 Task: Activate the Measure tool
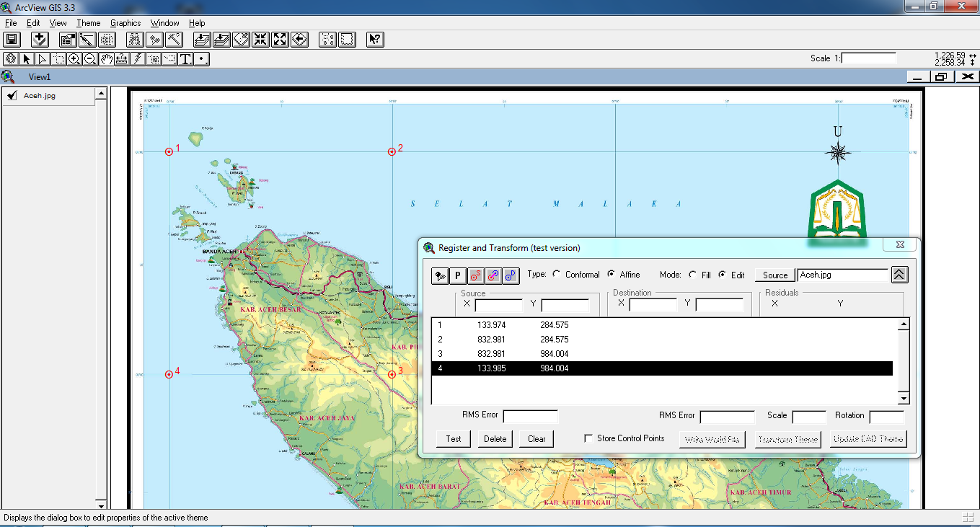pyautogui.click(x=121, y=59)
